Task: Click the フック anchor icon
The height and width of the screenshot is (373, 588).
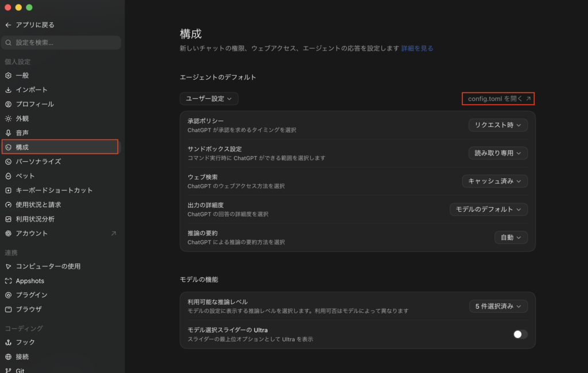Action: pyautogui.click(x=8, y=342)
